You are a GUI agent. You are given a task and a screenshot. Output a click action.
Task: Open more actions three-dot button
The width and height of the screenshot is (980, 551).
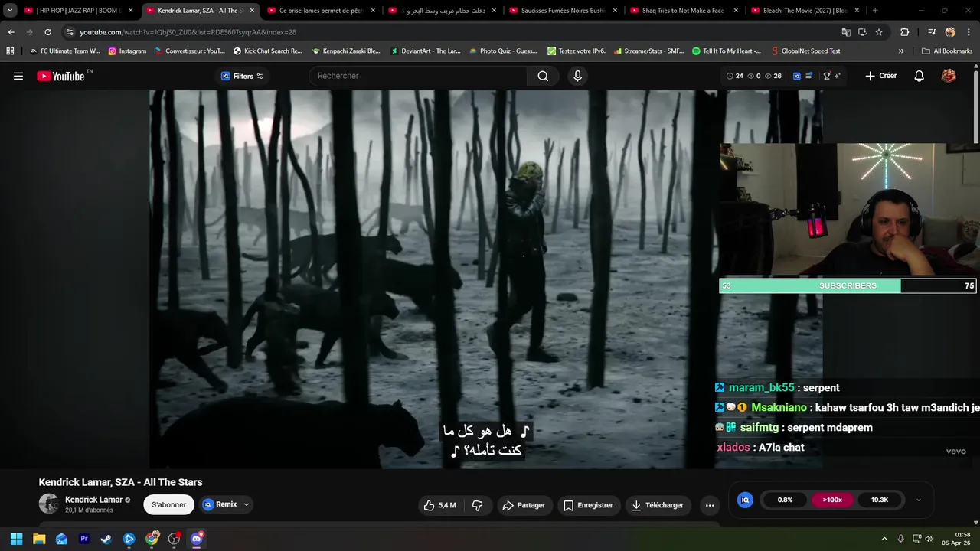[710, 505]
